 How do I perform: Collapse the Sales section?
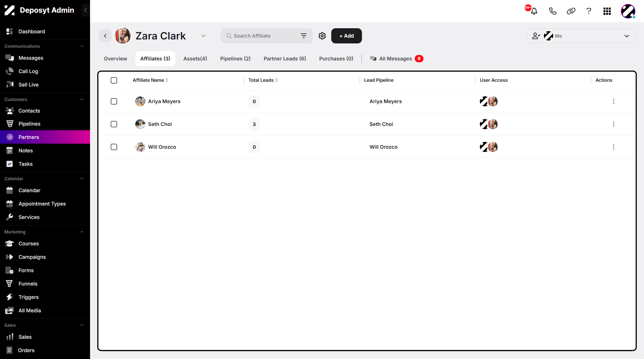pos(82,325)
